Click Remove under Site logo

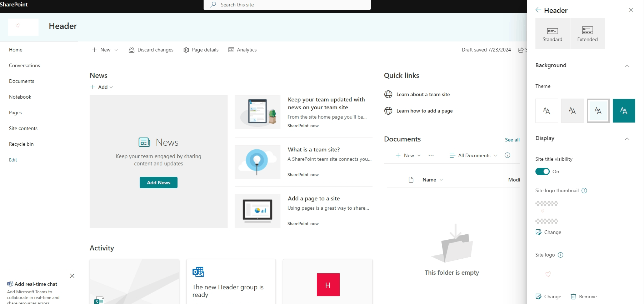[x=584, y=296]
